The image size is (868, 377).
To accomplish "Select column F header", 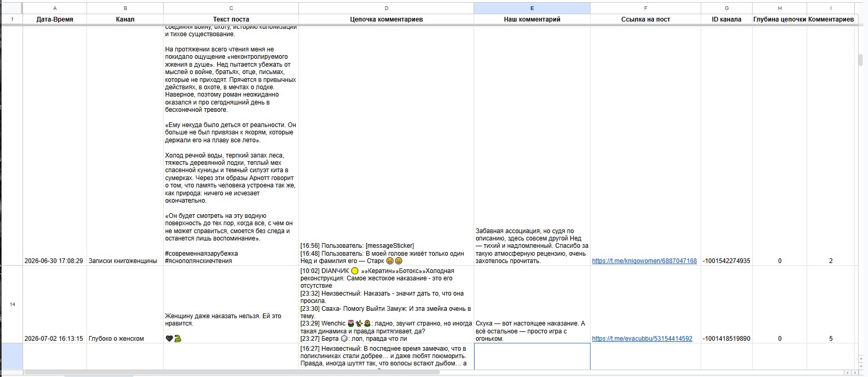I will pos(646,8).
